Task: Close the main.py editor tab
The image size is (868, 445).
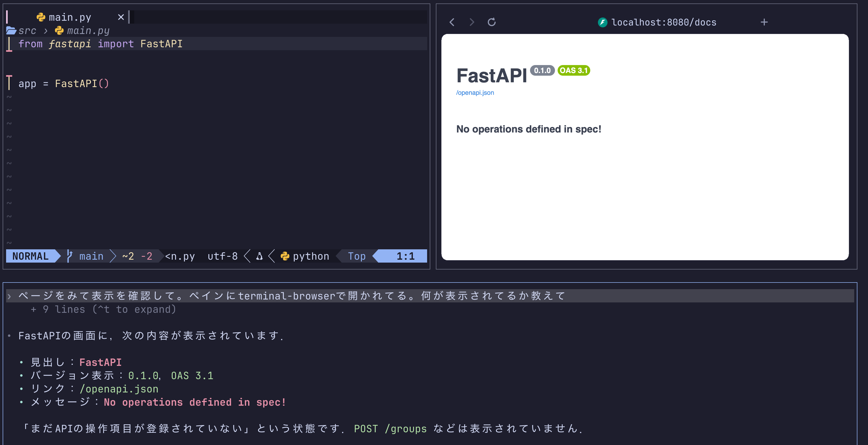Action: (121, 17)
